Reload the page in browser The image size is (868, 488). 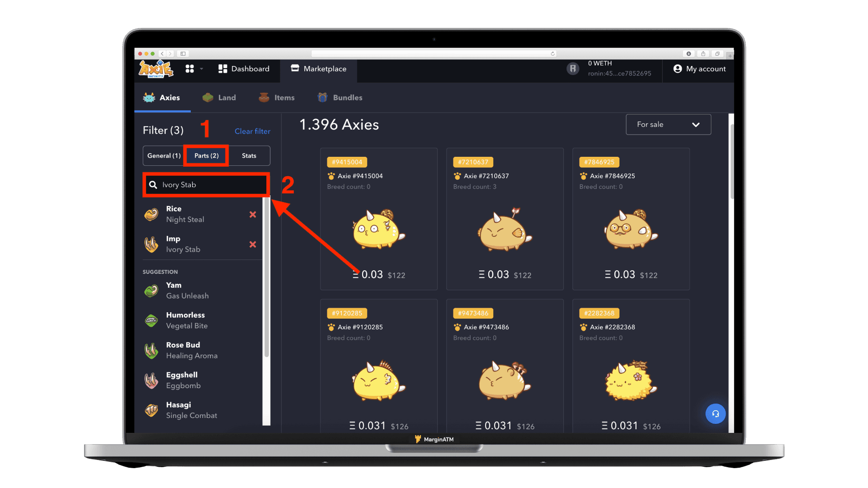click(552, 54)
